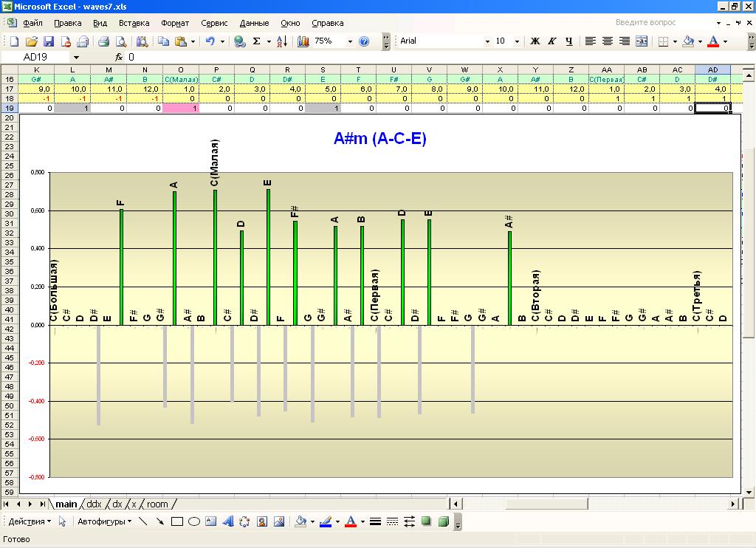Click the AutoSum sigma icon
Screen dimensions: 756x548
click(257, 41)
